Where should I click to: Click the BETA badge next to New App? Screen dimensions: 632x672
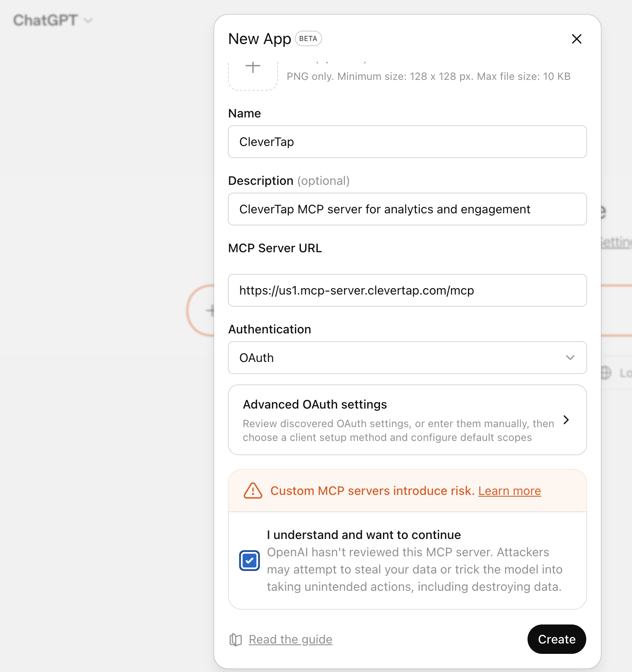(308, 38)
